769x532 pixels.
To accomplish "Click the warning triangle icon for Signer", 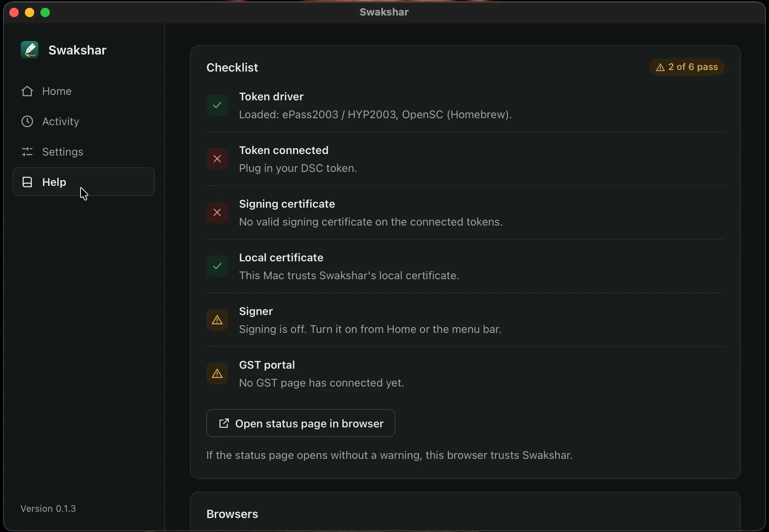I will click(217, 320).
